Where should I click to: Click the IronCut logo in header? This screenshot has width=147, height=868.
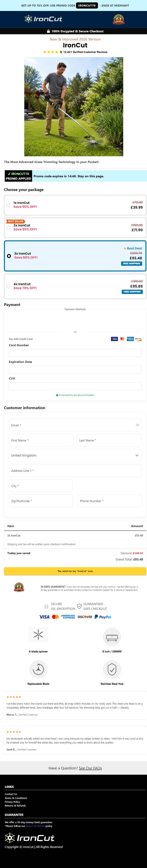(43, 19)
